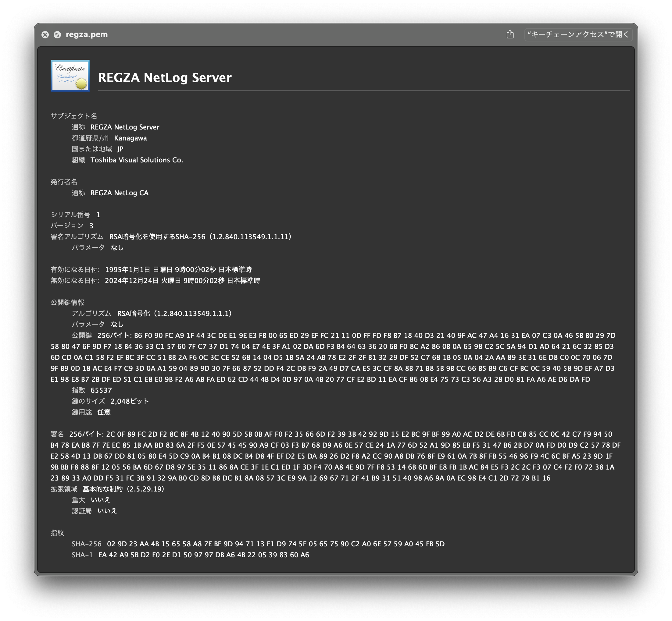The height and width of the screenshot is (621, 672).
Task: Click the 指紋 section label
Action: coord(57,533)
